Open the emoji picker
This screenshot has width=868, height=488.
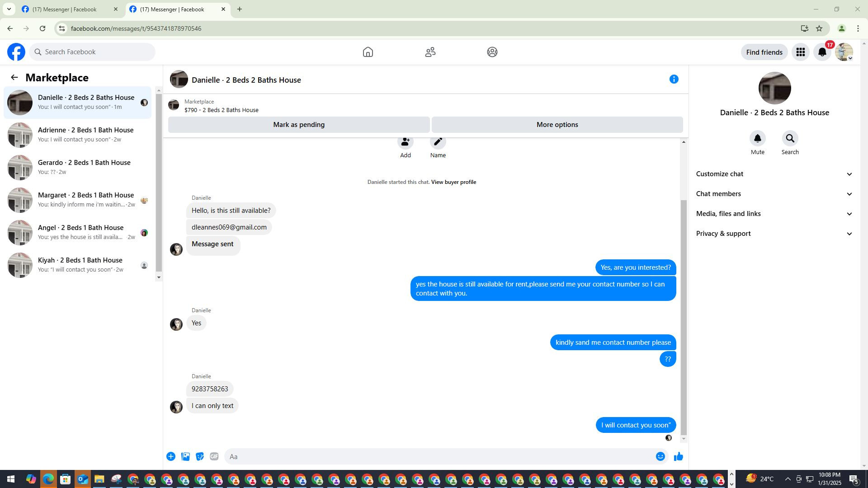pos(660,457)
